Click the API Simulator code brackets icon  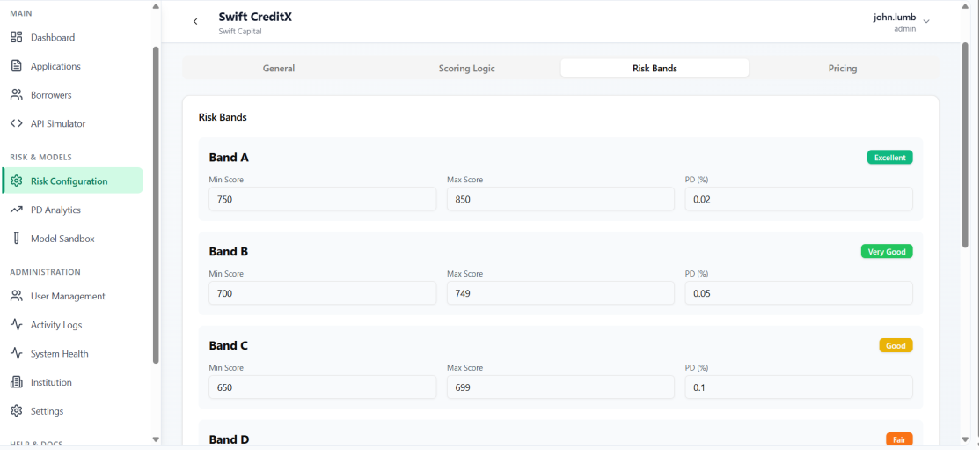16,123
